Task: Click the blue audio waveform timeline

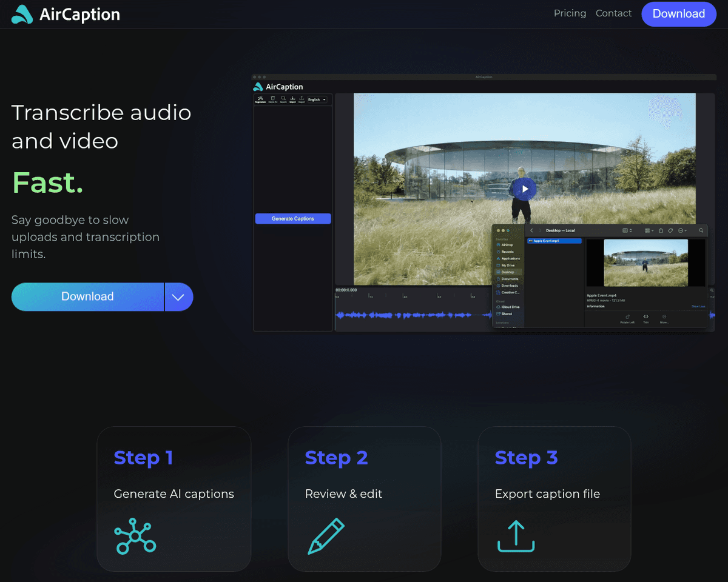Action: (413, 315)
